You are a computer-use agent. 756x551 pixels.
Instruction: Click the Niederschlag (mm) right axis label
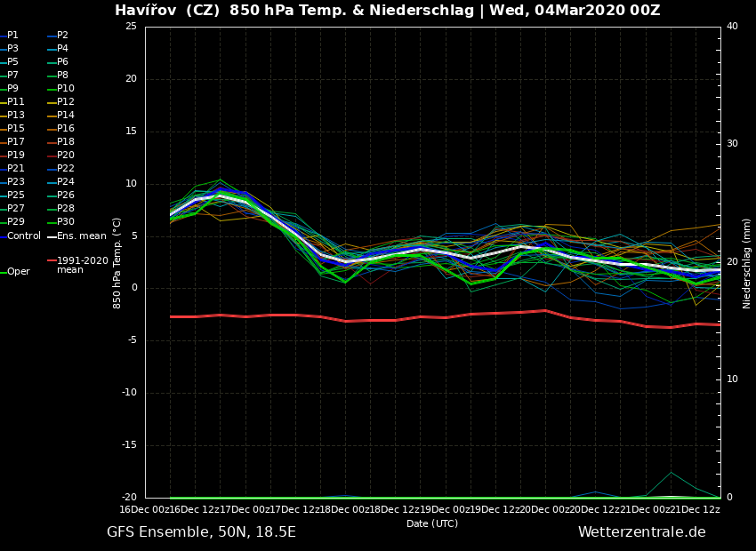coord(747,262)
